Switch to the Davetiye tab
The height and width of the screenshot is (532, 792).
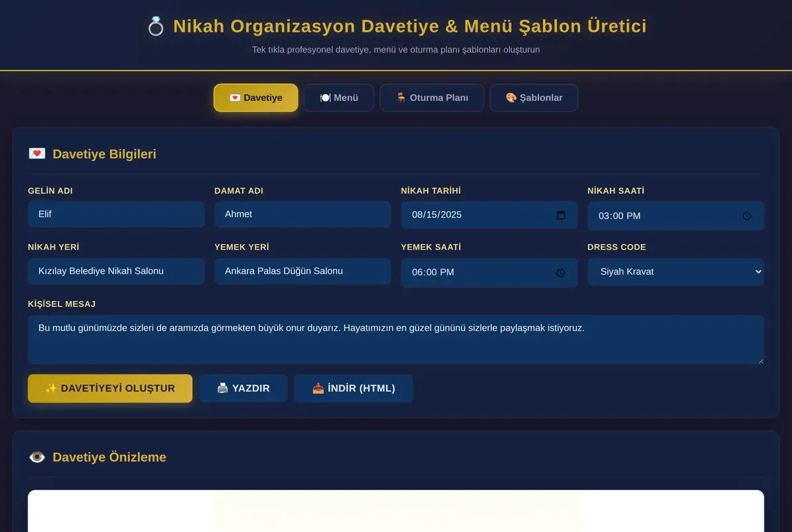point(256,98)
